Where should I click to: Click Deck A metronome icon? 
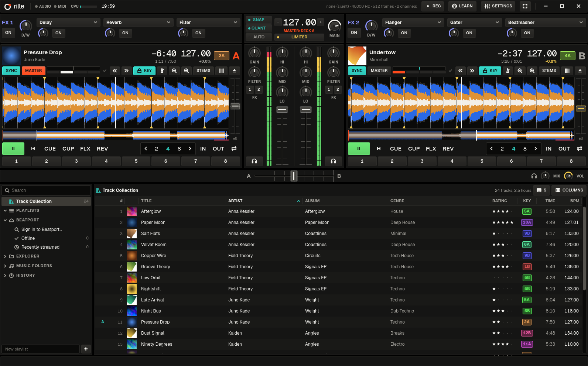162,71
